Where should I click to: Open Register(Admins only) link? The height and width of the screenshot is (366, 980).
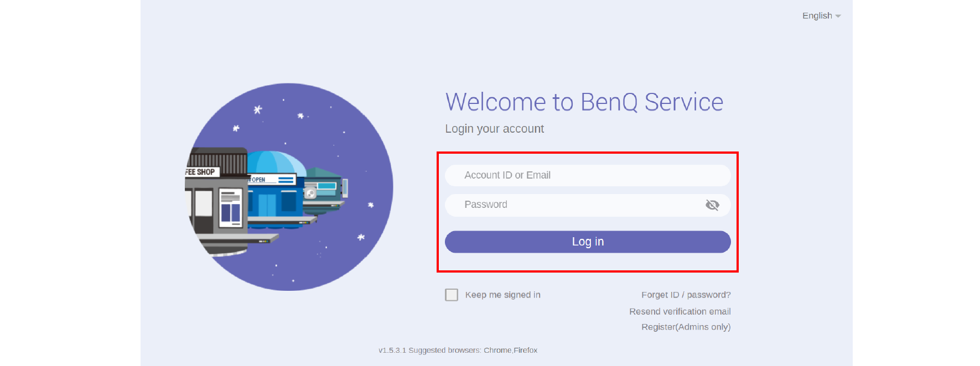pyautogui.click(x=686, y=327)
